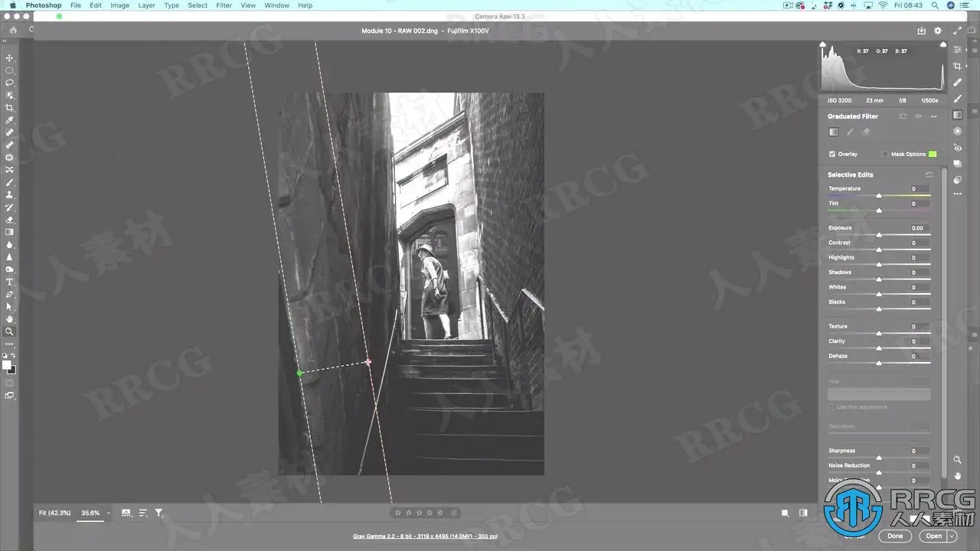Click the Camera Raw hand pan icon
Image resolution: width=980 pixels, height=551 pixels.
(x=957, y=476)
